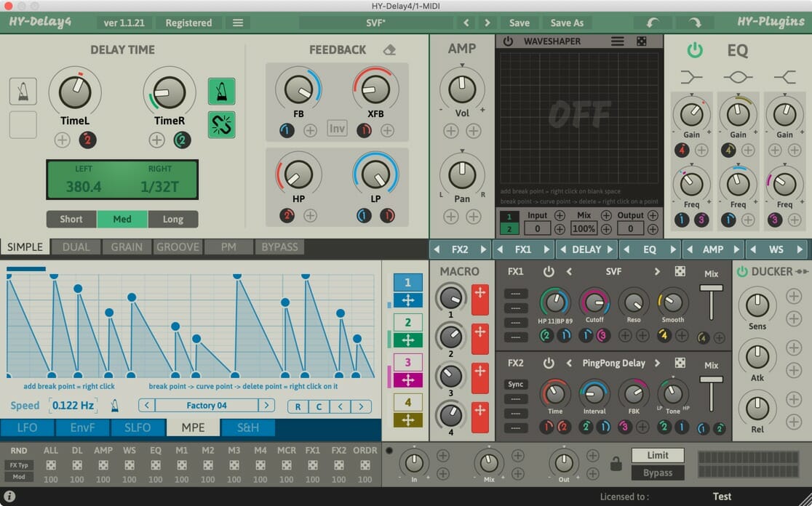Click the info icon bottom left

pyautogui.click(x=9, y=497)
